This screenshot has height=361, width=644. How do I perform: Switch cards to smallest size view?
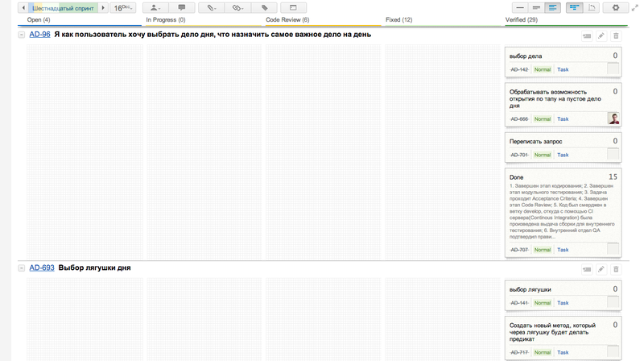(x=520, y=8)
